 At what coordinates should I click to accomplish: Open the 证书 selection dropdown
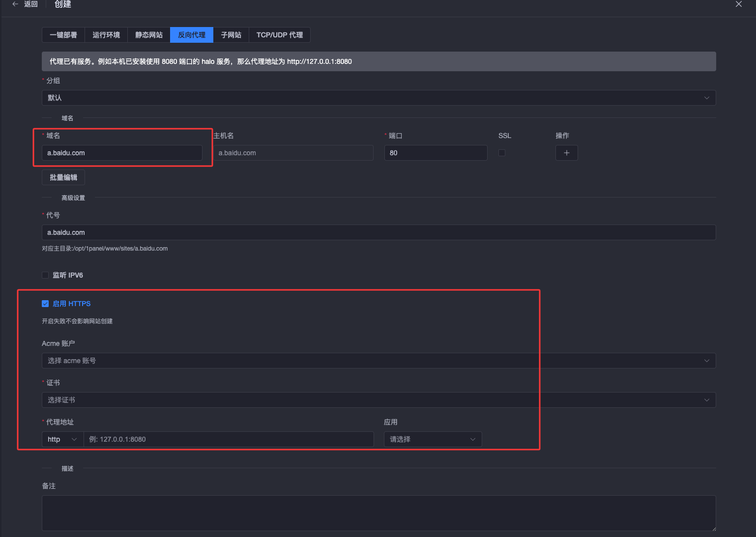click(378, 400)
